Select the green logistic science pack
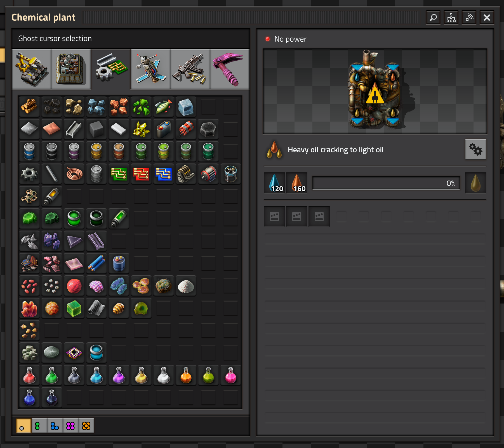 pos(52,375)
